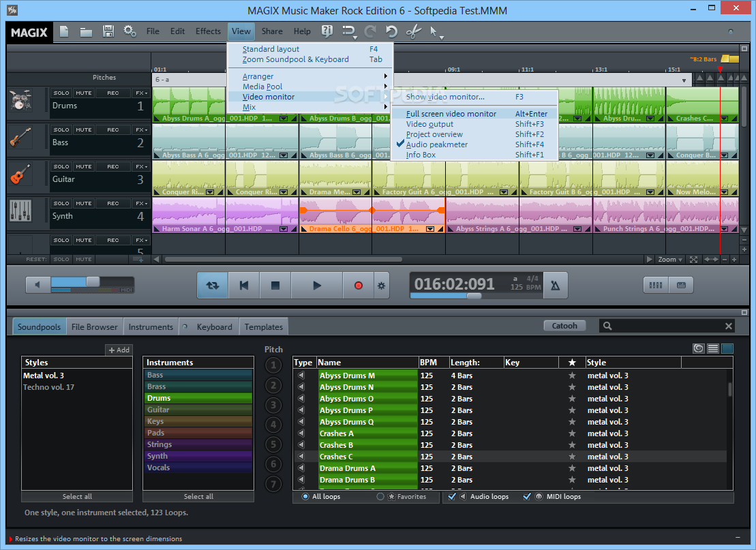Viewport: 756px width, 550px height.
Task: Open program settings gear icon
Action: pyautogui.click(x=130, y=32)
